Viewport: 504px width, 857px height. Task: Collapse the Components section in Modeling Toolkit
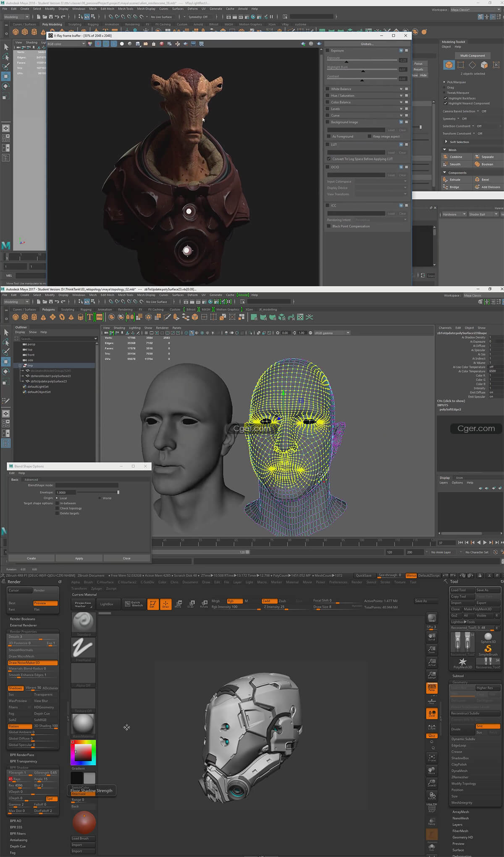tap(445, 172)
